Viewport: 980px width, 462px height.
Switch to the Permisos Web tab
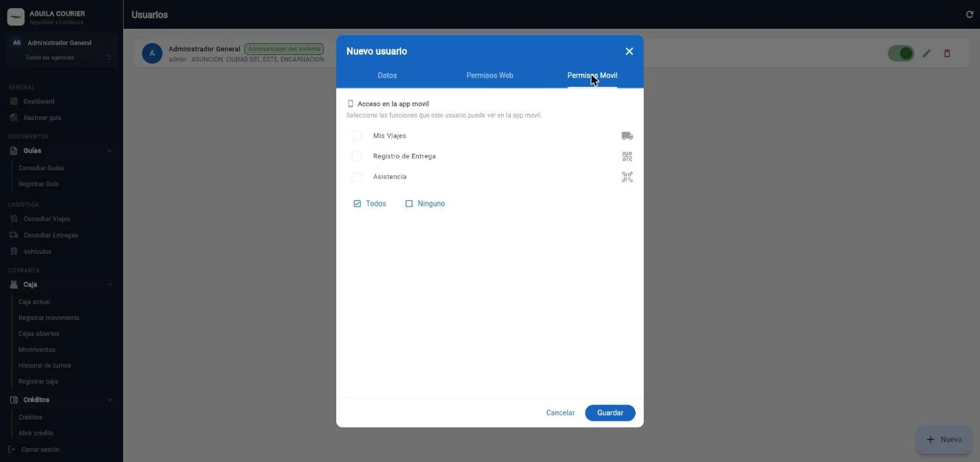[489, 76]
